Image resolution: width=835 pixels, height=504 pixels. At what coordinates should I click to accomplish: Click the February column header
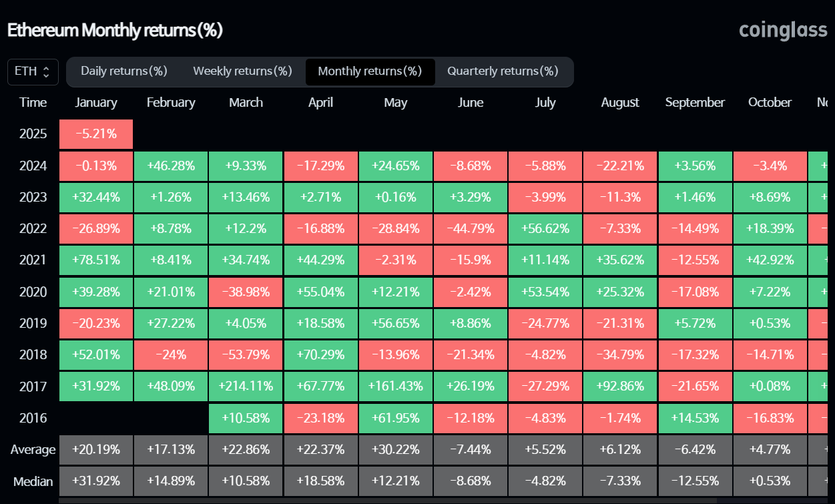(171, 103)
